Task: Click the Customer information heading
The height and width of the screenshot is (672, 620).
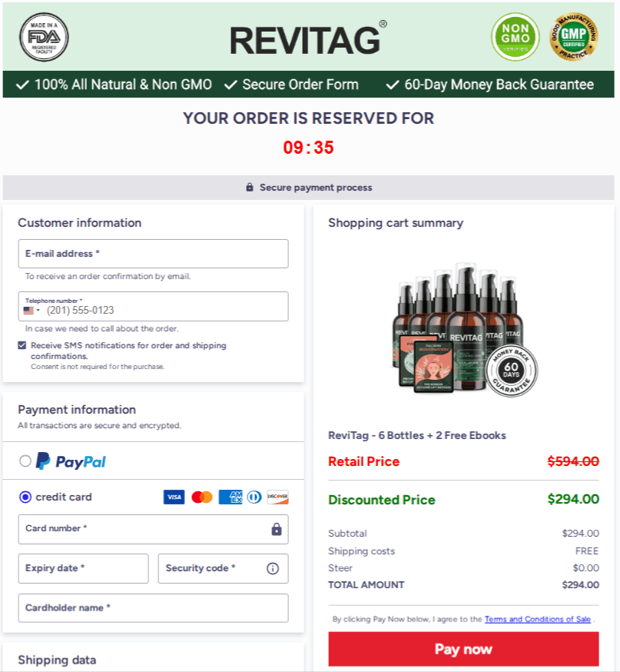Action: point(80,223)
